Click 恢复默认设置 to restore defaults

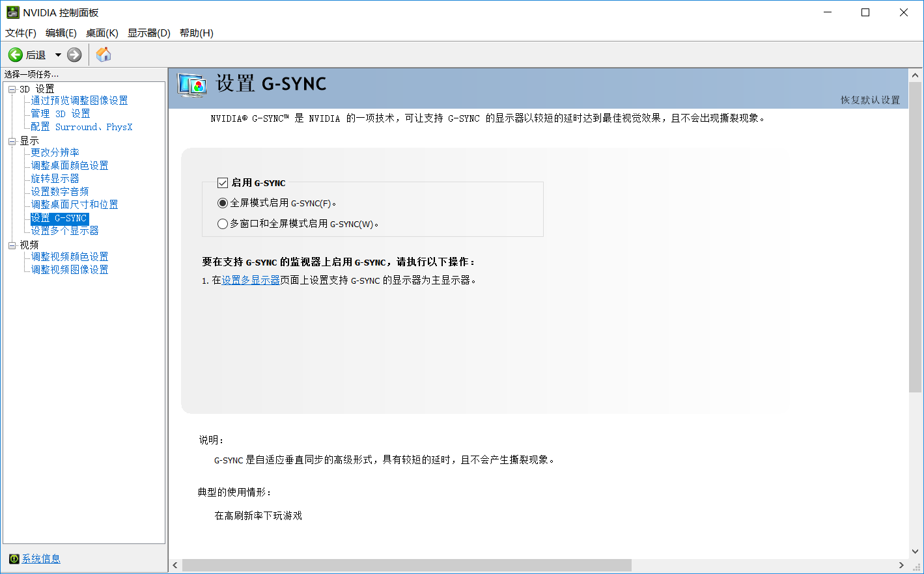pos(870,100)
